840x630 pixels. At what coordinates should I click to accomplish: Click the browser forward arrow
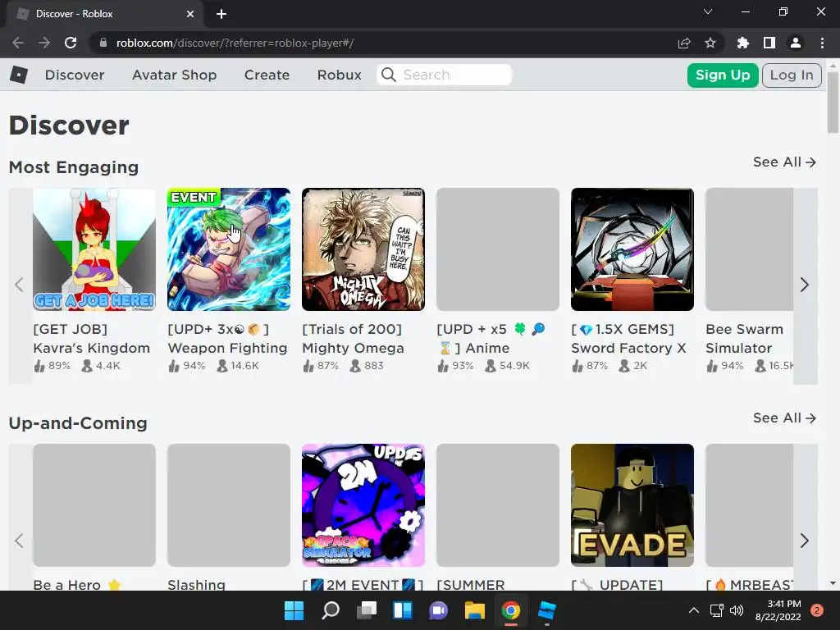click(x=44, y=43)
